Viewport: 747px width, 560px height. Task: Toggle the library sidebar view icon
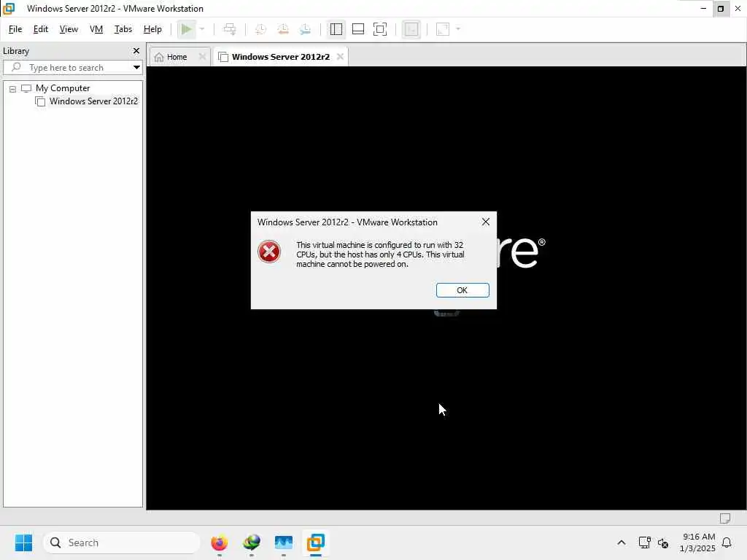pyautogui.click(x=336, y=29)
